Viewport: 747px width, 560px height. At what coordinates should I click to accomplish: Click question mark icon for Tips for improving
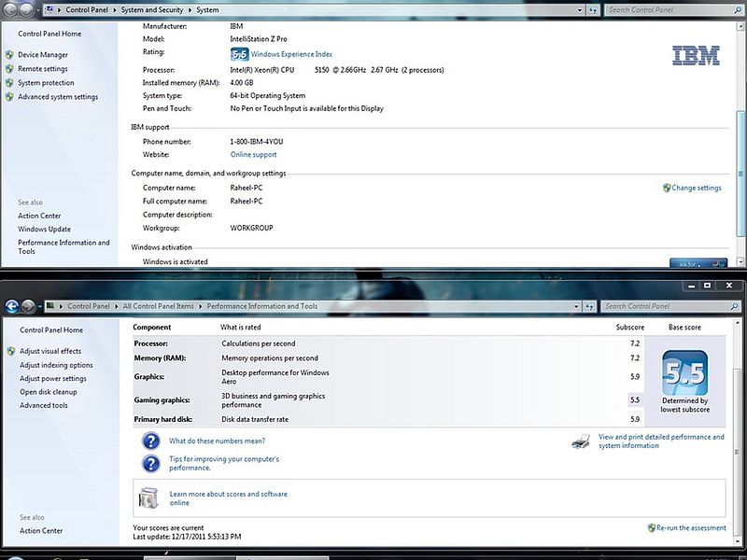[151, 463]
